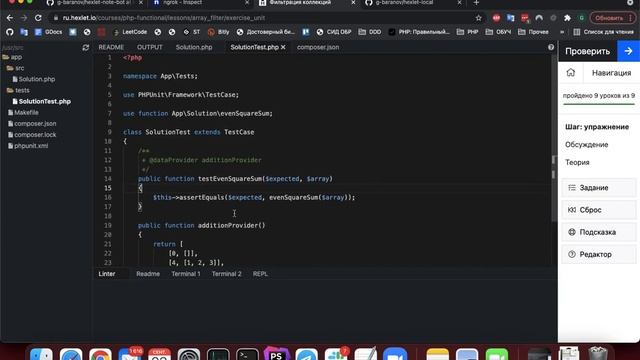The height and width of the screenshot is (360, 640).
Task: Click the translate extension icon in the toolbar
Action: click(511, 18)
